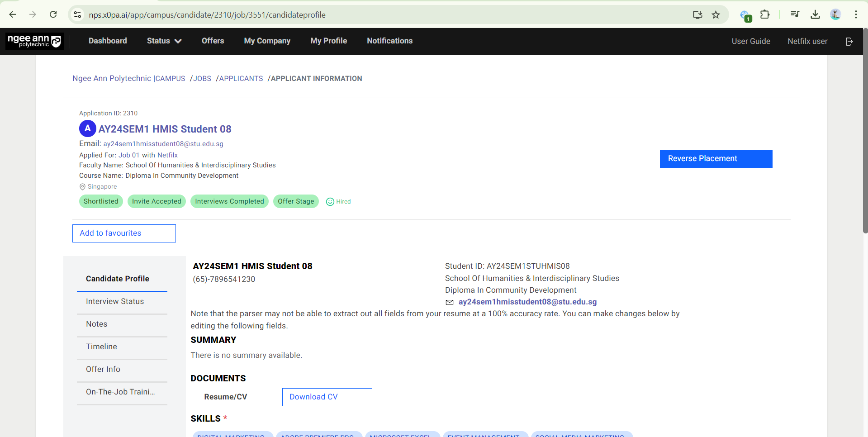This screenshot has width=868, height=437.
Task: Click the site information icon in address bar
Action: click(78, 15)
